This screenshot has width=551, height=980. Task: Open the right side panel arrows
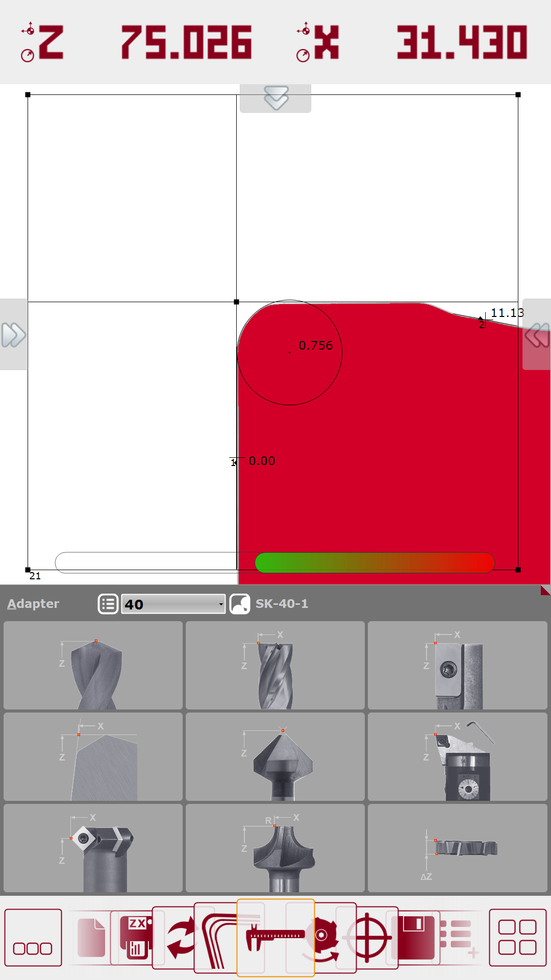[x=537, y=334]
